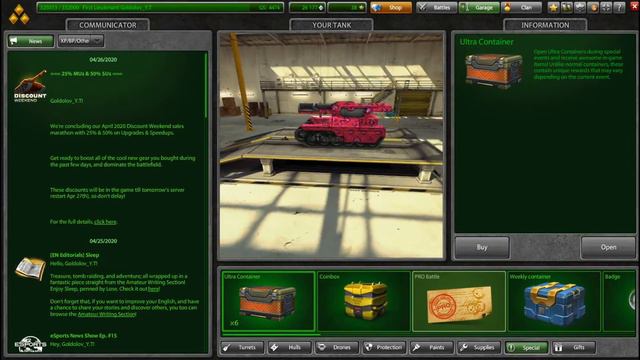Switch to the Protection category
This screenshot has width=640, height=360.
(x=384, y=347)
